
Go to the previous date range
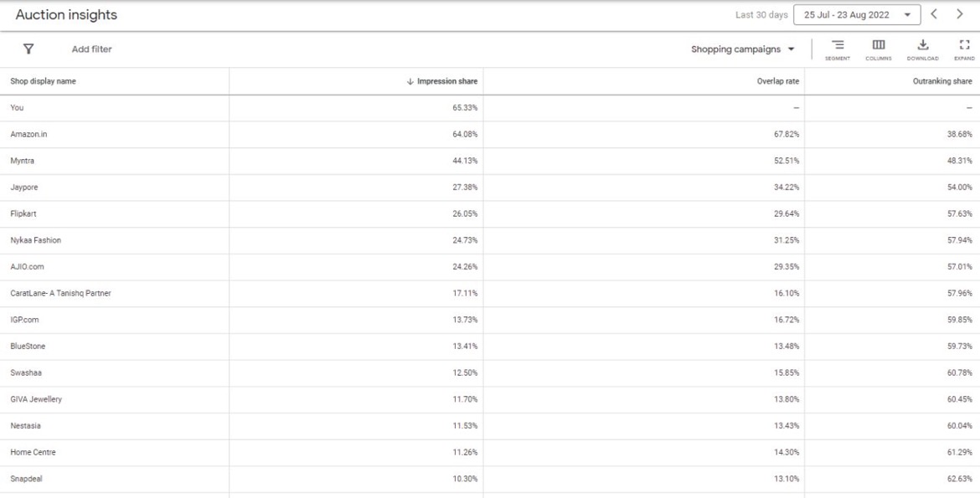[x=934, y=14]
